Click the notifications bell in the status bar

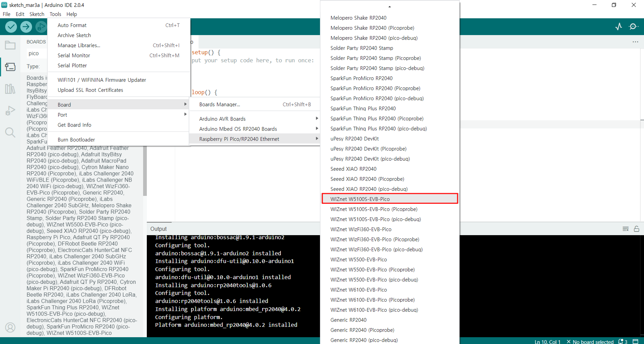pos(621,342)
